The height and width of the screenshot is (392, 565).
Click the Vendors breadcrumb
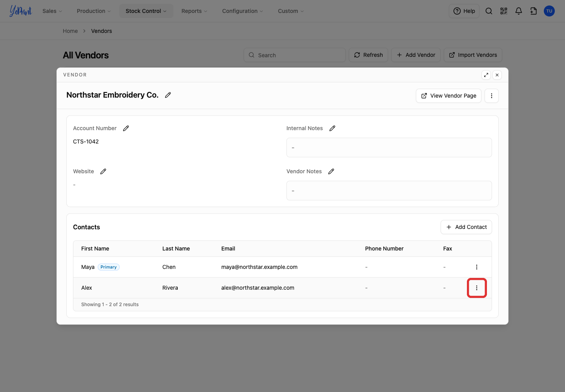point(102,31)
